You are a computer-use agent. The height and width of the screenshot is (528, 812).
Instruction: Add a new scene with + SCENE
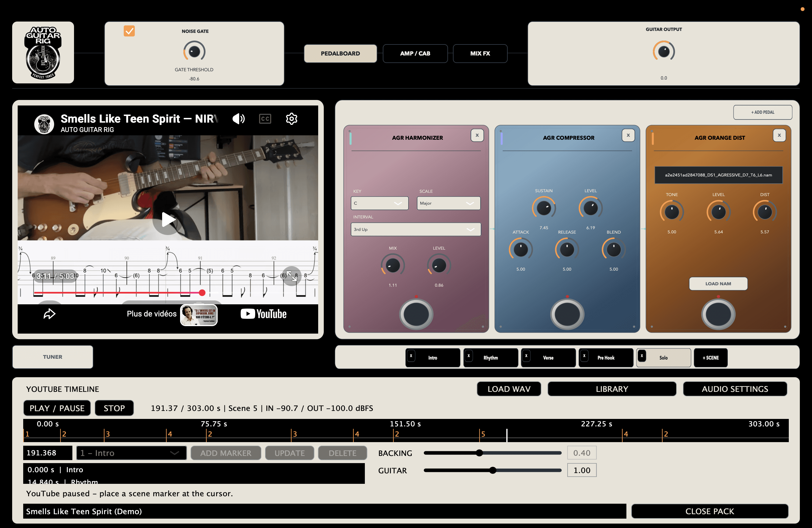[710, 358]
